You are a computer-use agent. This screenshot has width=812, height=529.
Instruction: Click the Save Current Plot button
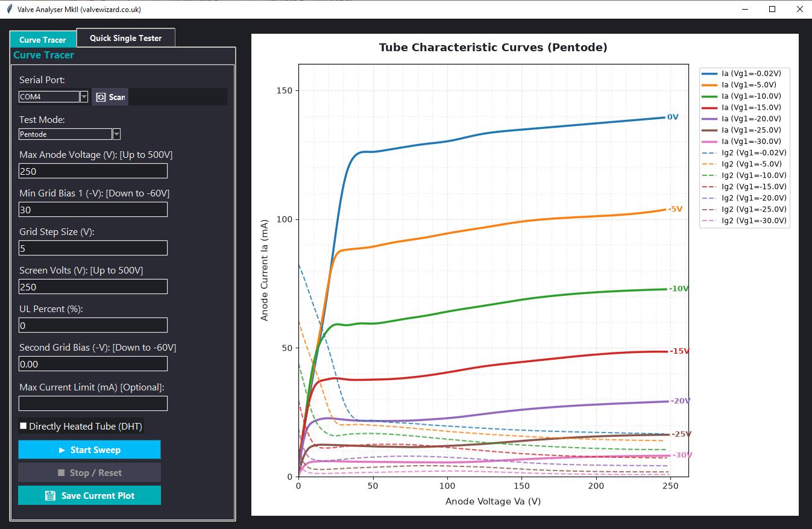click(89, 495)
